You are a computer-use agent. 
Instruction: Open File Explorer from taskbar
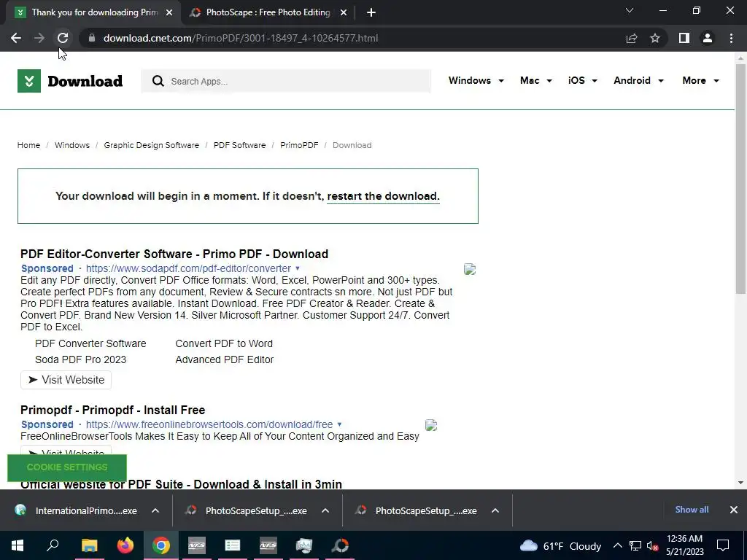[89, 545]
